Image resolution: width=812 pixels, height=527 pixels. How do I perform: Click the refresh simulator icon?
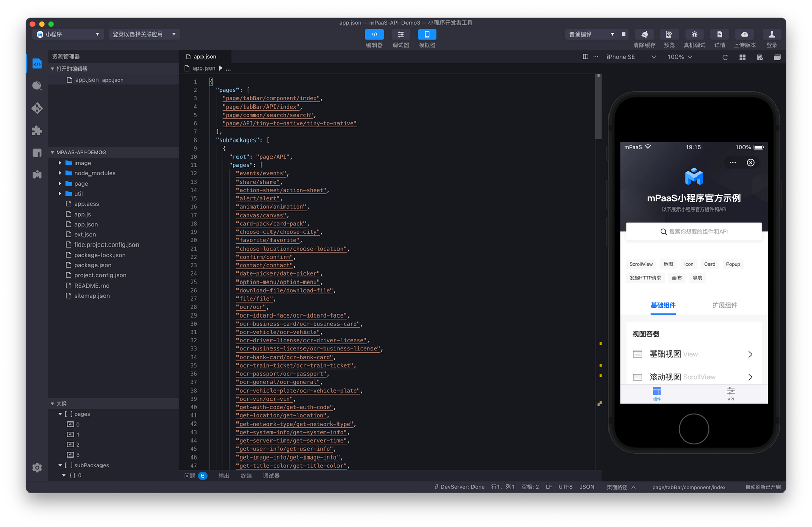tap(725, 57)
